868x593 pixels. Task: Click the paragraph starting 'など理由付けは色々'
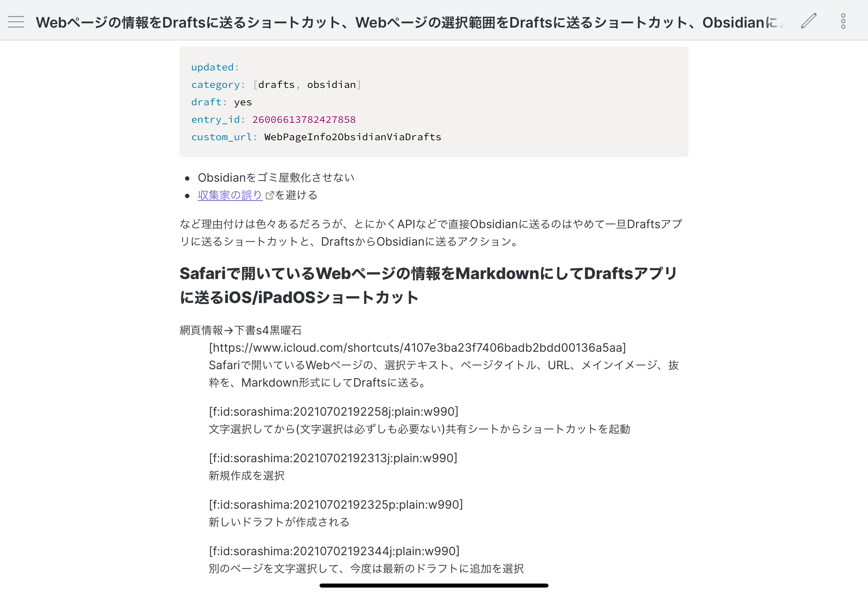coord(431,233)
